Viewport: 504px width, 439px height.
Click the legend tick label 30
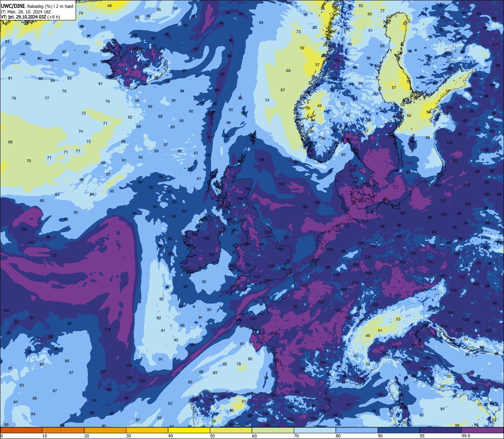(128, 436)
